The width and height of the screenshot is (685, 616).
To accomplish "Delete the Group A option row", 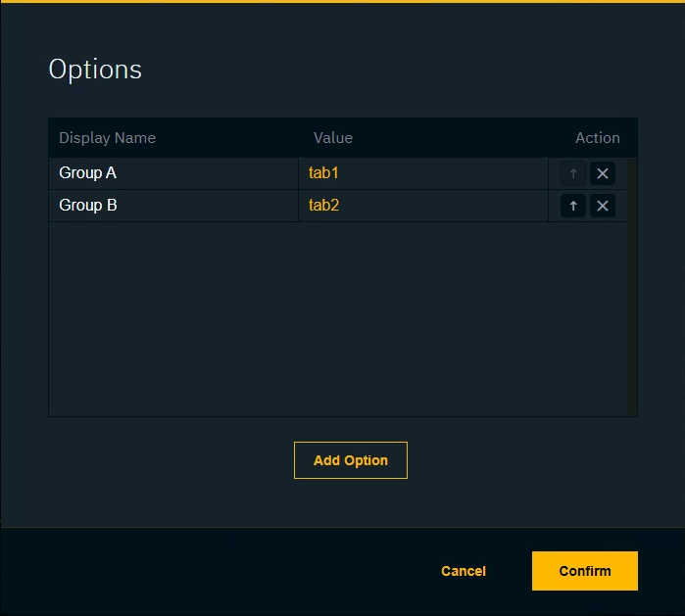I will tap(603, 173).
